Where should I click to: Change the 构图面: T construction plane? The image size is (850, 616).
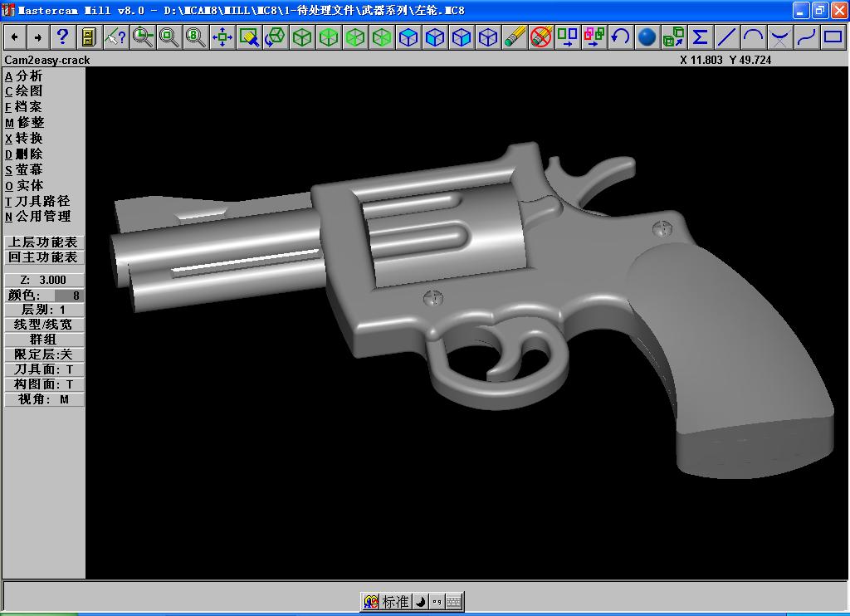44,384
